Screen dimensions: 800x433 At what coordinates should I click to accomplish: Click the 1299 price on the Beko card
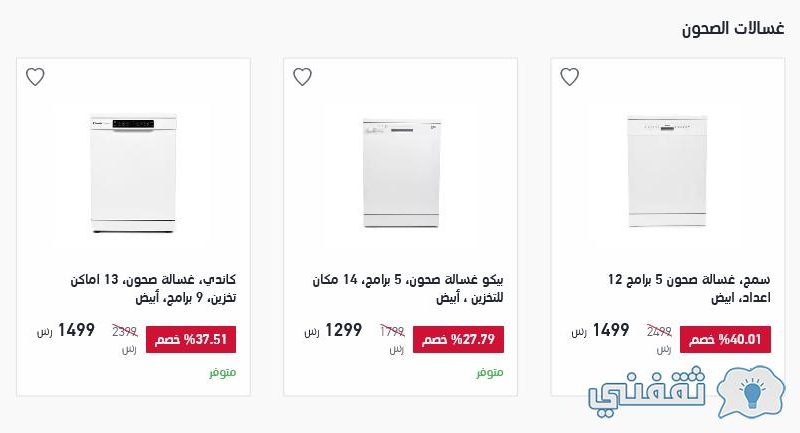[343, 330]
